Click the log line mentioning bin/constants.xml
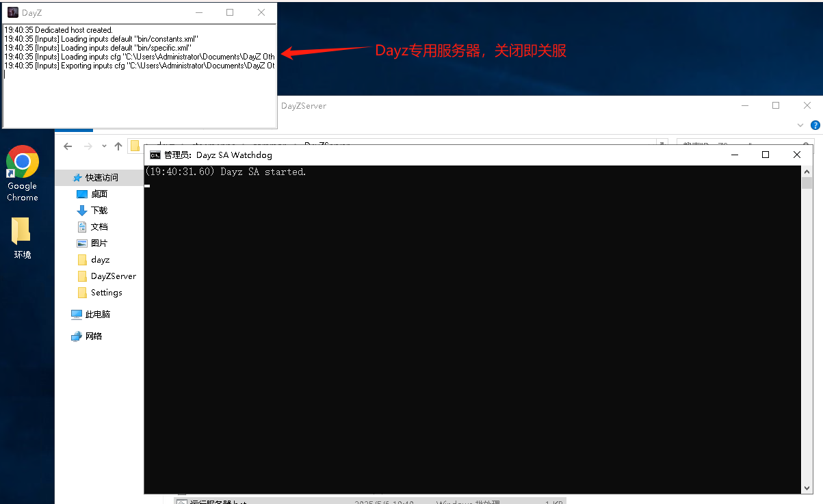Screen dimensions: 823x504 pyautogui.click(x=101, y=39)
